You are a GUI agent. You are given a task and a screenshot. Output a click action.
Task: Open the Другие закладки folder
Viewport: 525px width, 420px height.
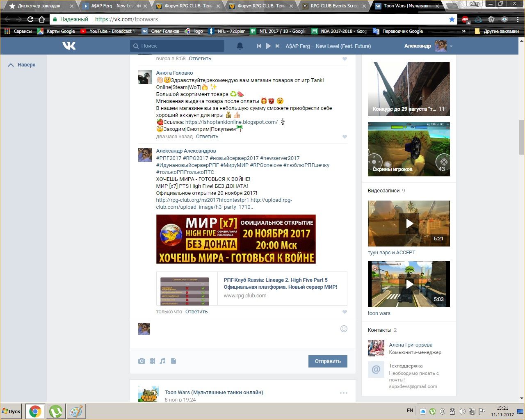click(497, 31)
